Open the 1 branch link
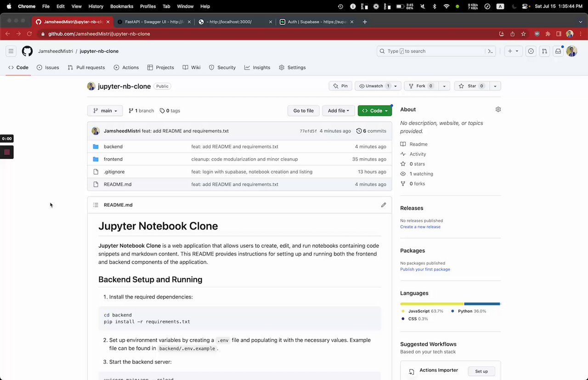Screen dimensions: 588x380 (x=141, y=111)
